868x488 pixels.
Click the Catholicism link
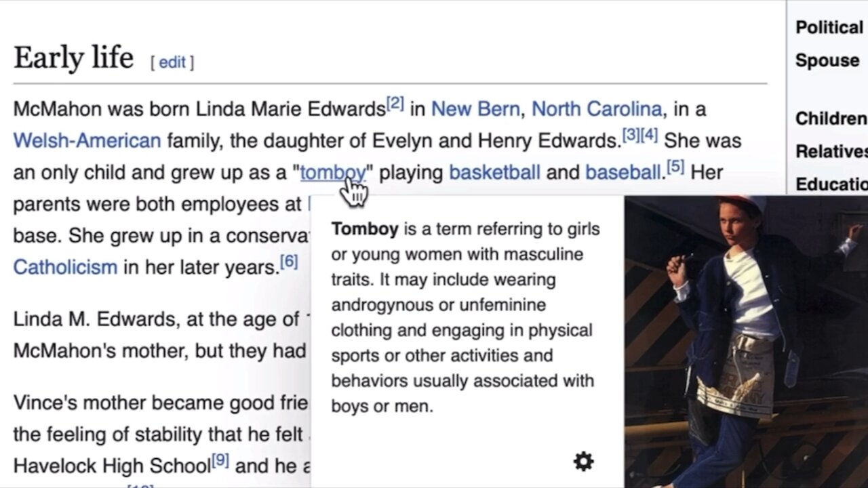point(65,267)
